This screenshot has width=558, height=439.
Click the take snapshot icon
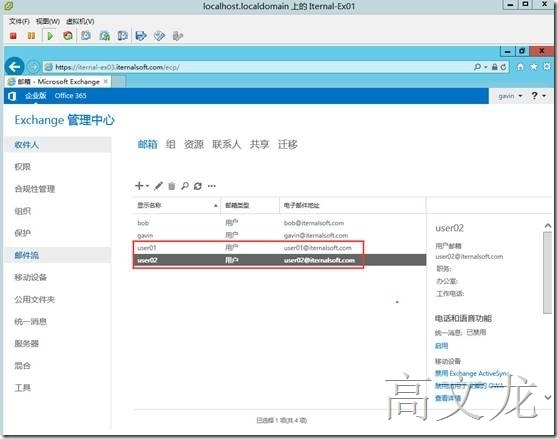[86, 36]
